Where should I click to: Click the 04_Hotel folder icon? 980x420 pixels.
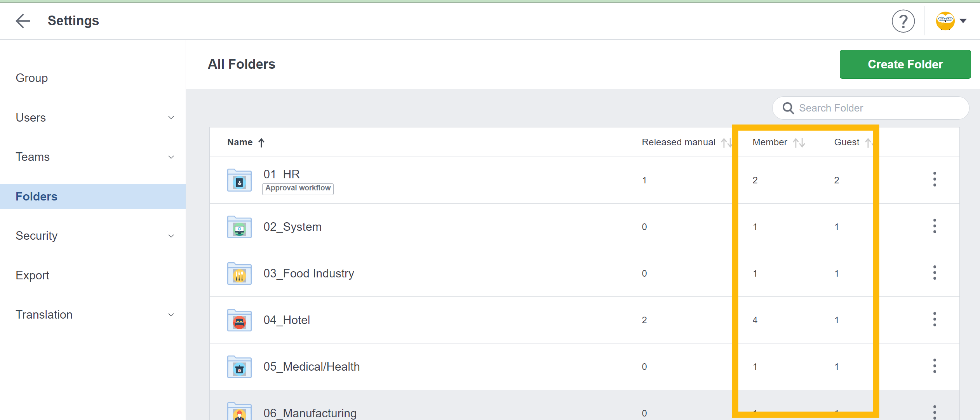click(239, 320)
